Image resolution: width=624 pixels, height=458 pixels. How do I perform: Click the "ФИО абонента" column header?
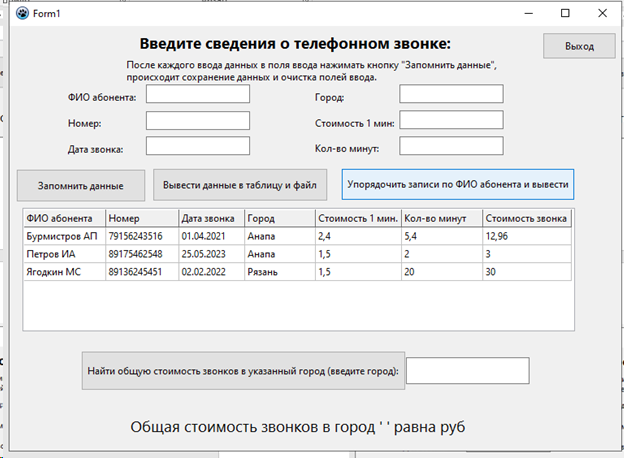(x=64, y=218)
